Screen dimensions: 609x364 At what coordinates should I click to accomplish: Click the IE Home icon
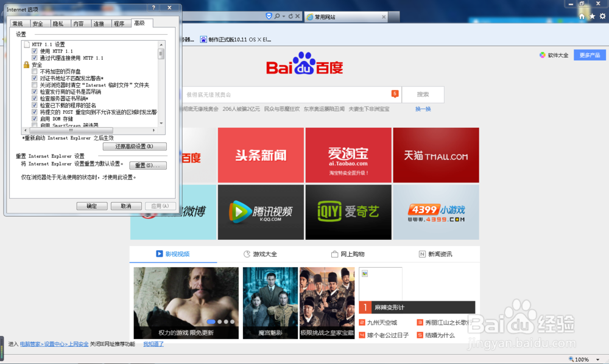[582, 16]
